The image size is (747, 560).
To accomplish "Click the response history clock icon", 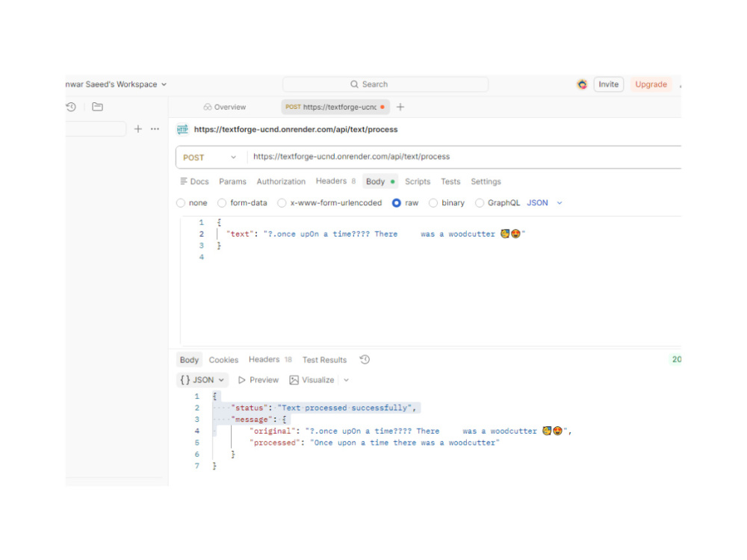I will click(x=365, y=360).
